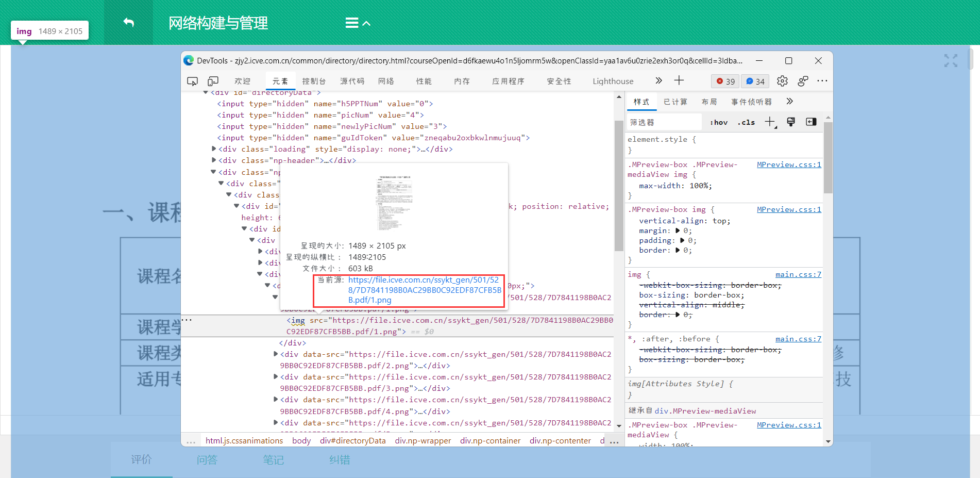The image size is (980, 478).
Task: Click the feedback/experiments people icon
Action: pos(803,81)
